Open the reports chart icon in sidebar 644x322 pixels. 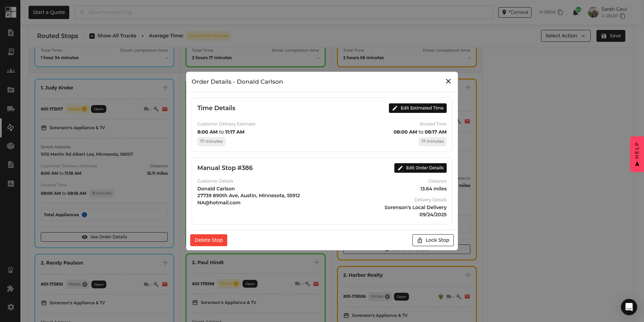pyautogui.click(x=11, y=184)
